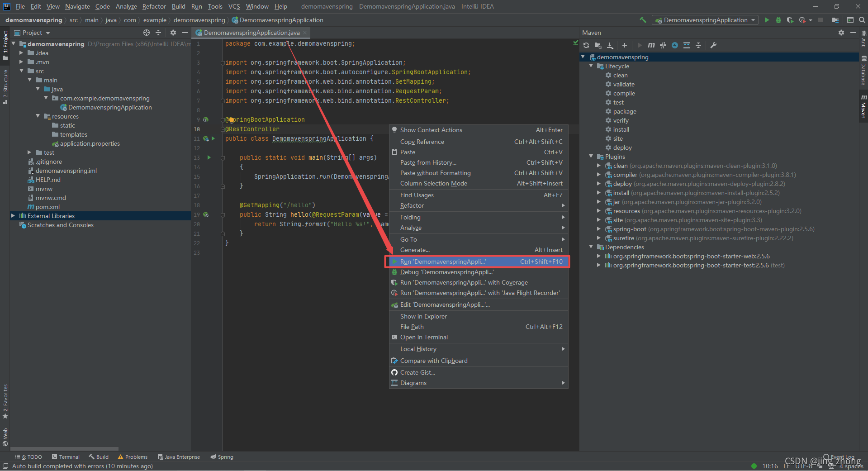
Task: Toggle the Favorites tool window side tab
Action: click(5, 401)
